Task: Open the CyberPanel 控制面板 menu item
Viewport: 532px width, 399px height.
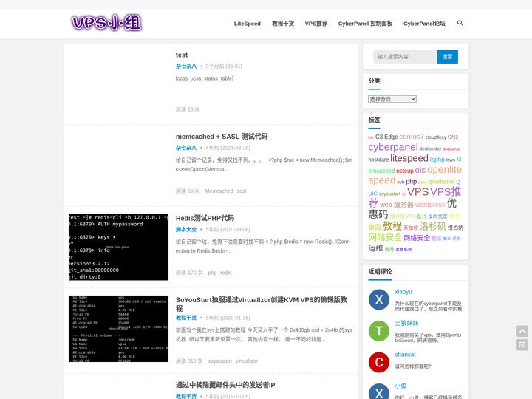Action: pyautogui.click(x=365, y=24)
